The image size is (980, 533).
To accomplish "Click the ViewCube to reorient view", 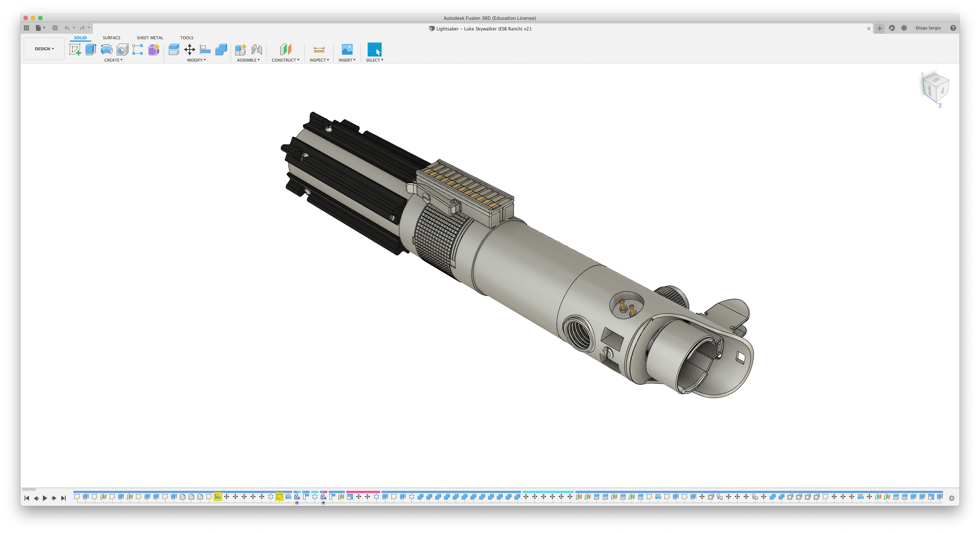I will (936, 89).
